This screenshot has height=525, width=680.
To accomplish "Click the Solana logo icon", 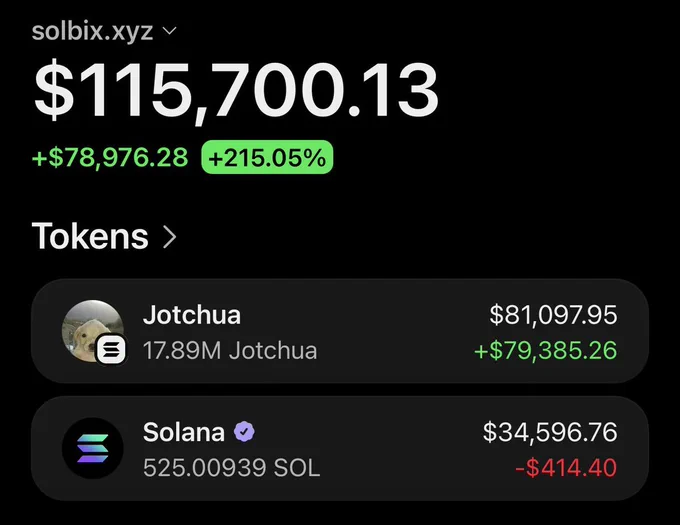I will pyautogui.click(x=93, y=448).
